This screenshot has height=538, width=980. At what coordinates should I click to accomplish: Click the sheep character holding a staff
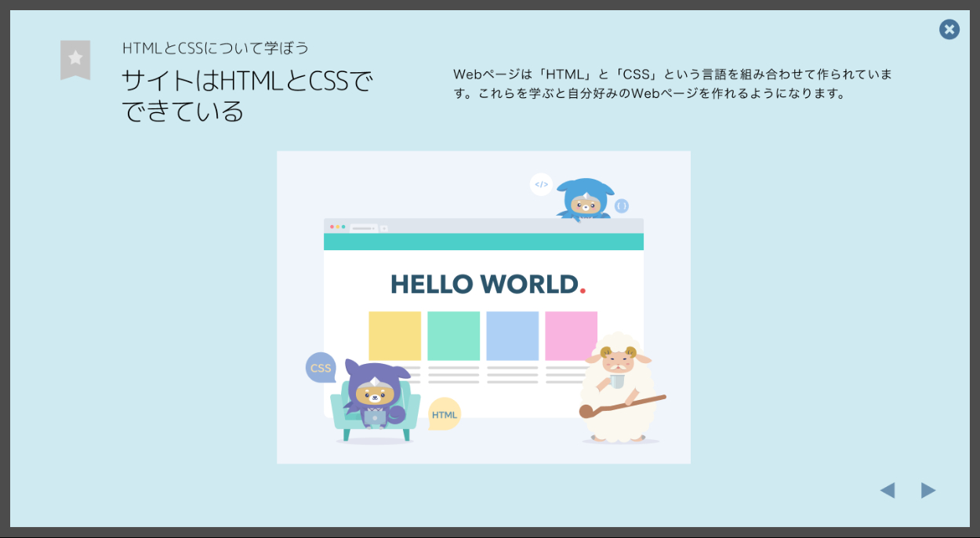click(x=618, y=388)
